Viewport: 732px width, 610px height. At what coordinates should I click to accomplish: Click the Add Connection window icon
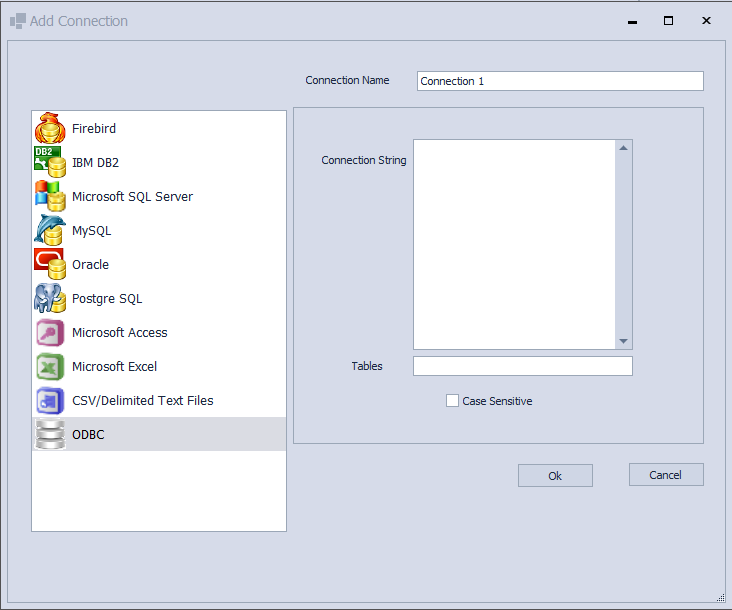[x=18, y=21]
